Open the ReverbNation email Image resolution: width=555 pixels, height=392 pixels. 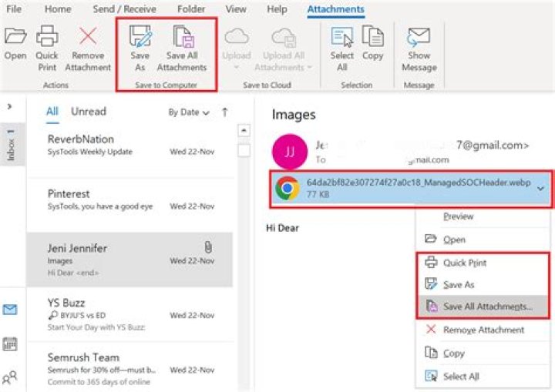pos(130,150)
